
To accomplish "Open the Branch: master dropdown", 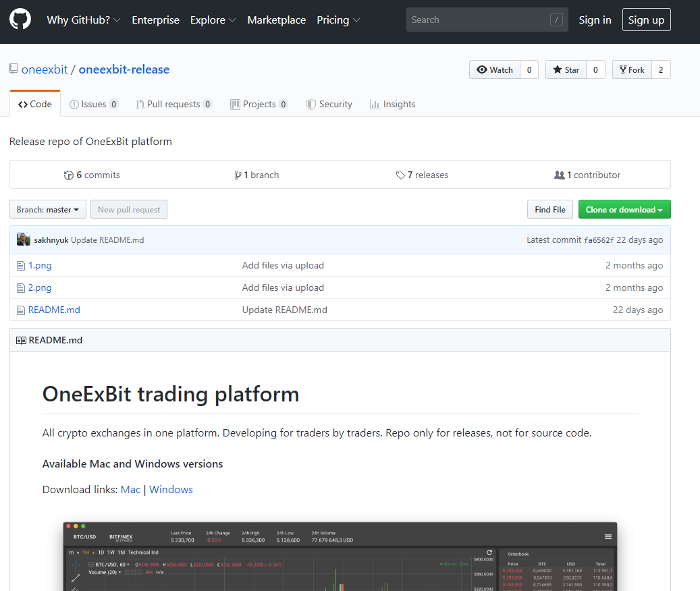I will pos(48,210).
